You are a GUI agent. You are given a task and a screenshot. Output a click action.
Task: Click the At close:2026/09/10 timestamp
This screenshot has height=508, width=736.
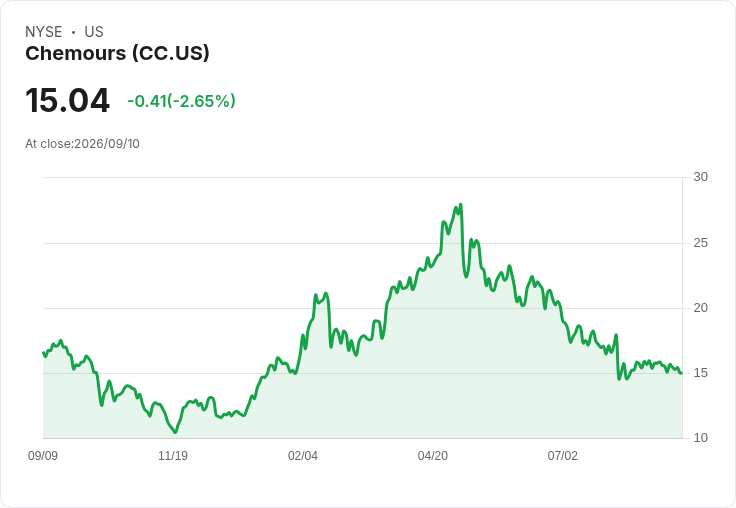(82, 144)
